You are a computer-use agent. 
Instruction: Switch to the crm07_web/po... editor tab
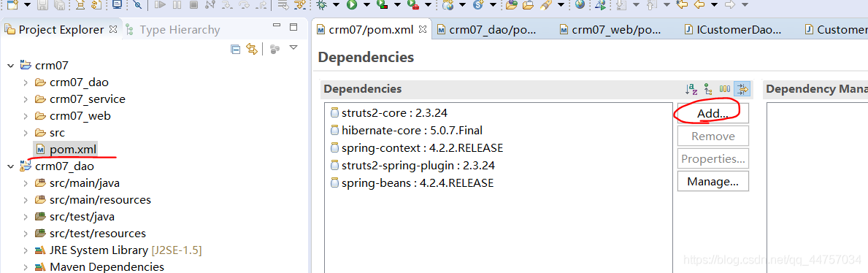pyautogui.click(x=610, y=30)
